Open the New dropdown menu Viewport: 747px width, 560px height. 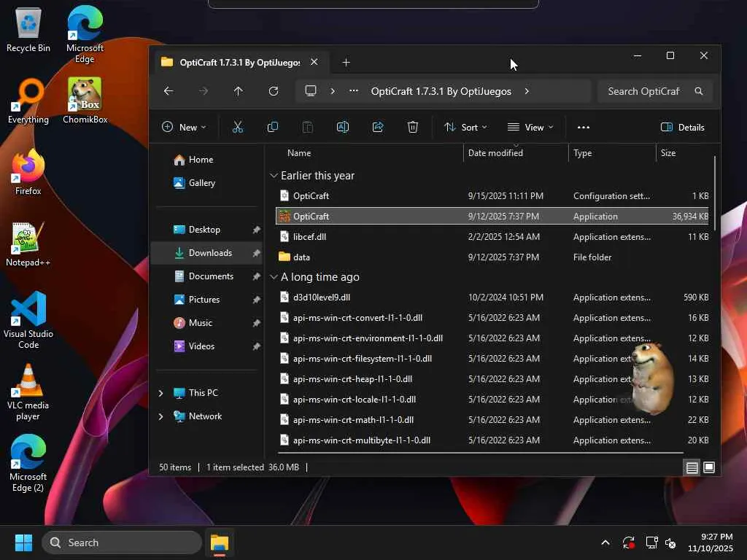pos(184,127)
